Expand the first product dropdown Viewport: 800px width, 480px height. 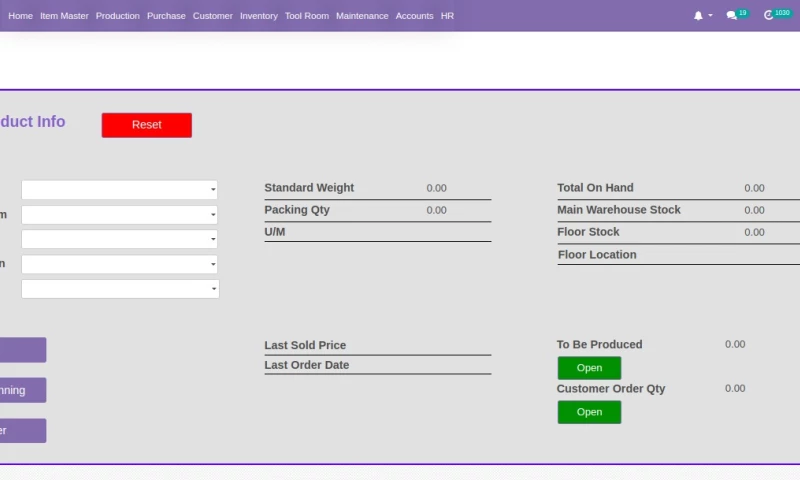(119, 190)
